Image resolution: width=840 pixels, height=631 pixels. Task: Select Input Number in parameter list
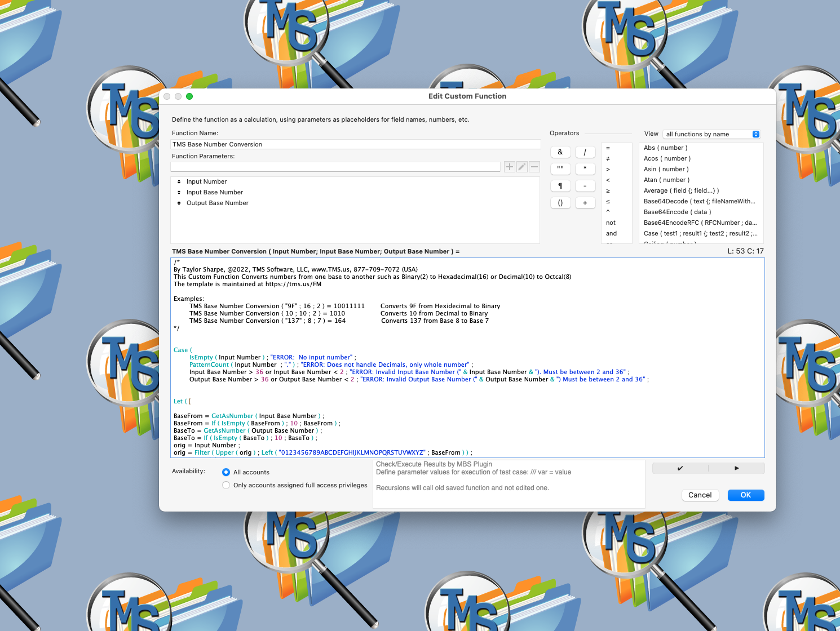(x=355, y=182)
